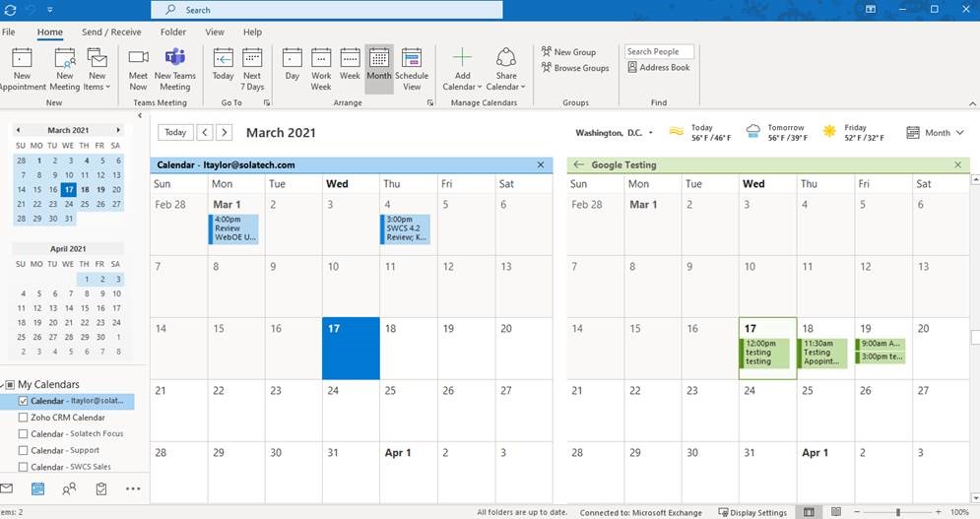Image resolution: width=980 pixels, height=519 pixels.
Task: Open the Address Book
Action: coord(659,67)
